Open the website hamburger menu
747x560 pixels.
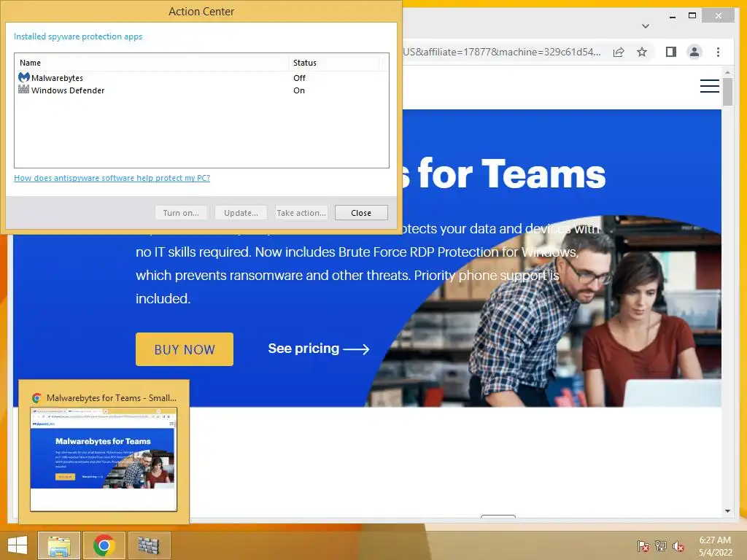(709, 86)
